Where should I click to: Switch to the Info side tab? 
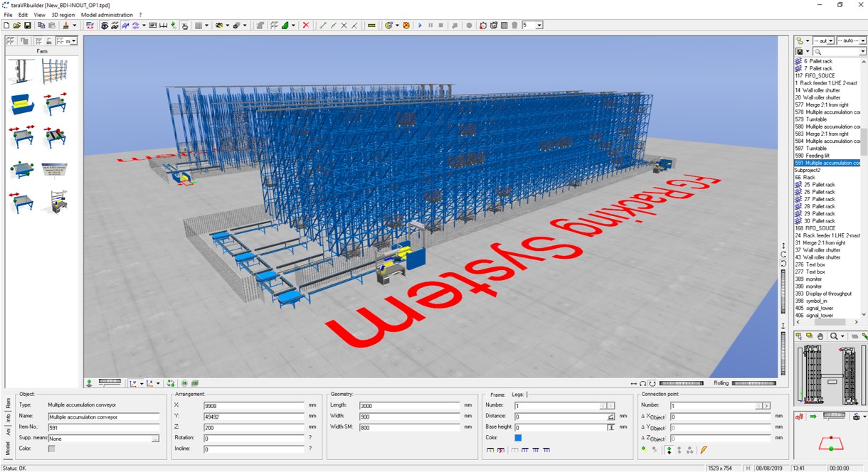[8, 417]
